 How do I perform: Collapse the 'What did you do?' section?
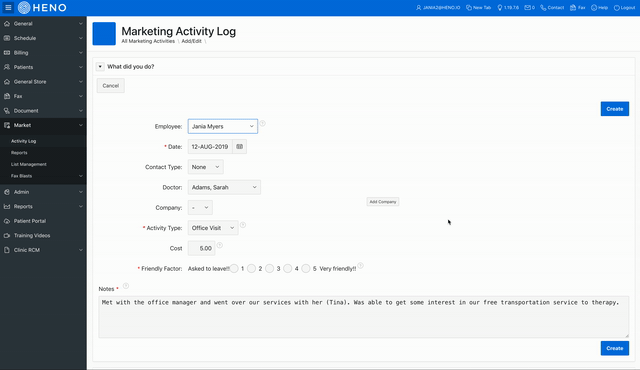pyautogui.click(x=100, y=66)
